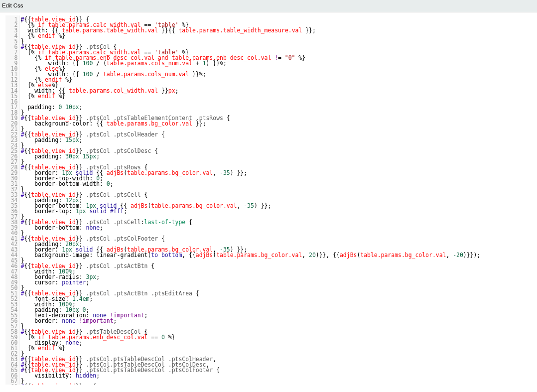Click the 'text-decoration: none !important' line
Image resolution: width=537 pixels, height=392 pixels.
[91, 315]
